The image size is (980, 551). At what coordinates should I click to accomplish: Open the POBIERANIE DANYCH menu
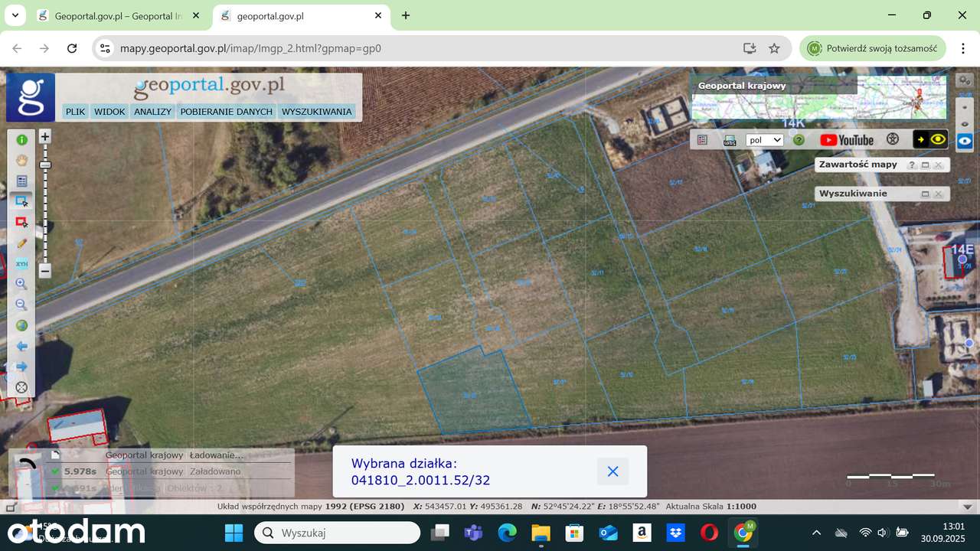coord(226,112)
